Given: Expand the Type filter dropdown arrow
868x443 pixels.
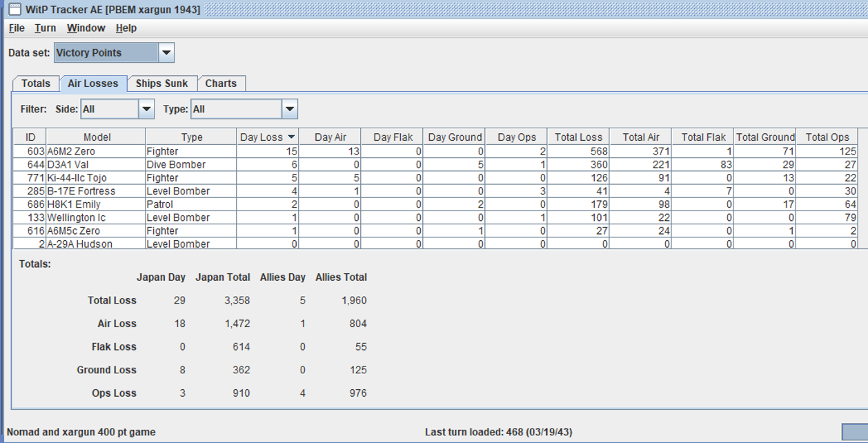Looking at the screenshot, I should coord(290,109).
